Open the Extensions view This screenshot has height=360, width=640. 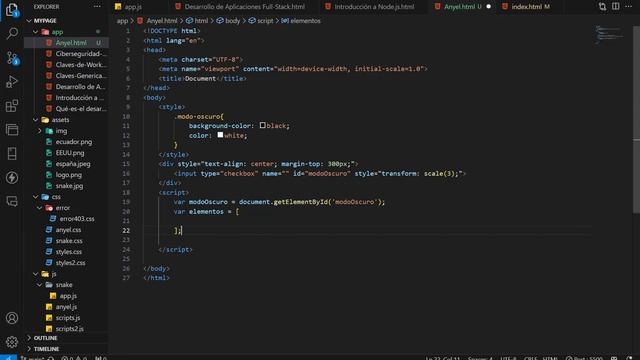point(12,106)
